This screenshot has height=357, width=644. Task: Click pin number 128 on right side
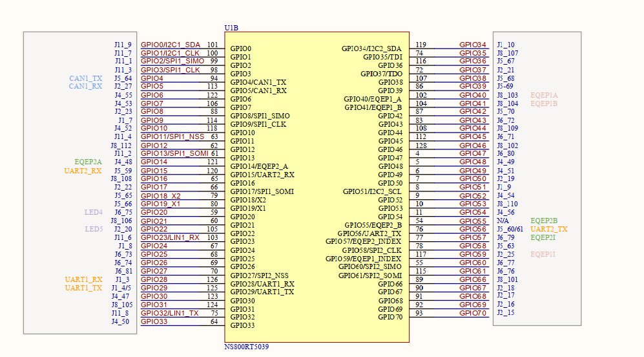(x=421, y=146)
